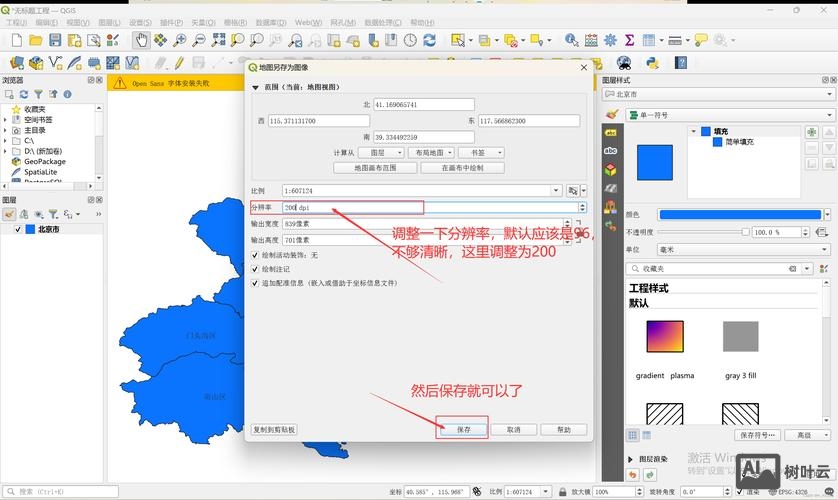The image size is (838, 500).
Task: Open the 单位 毫米 dropdown
Action: pyautogui.click(x=745, y=249)
